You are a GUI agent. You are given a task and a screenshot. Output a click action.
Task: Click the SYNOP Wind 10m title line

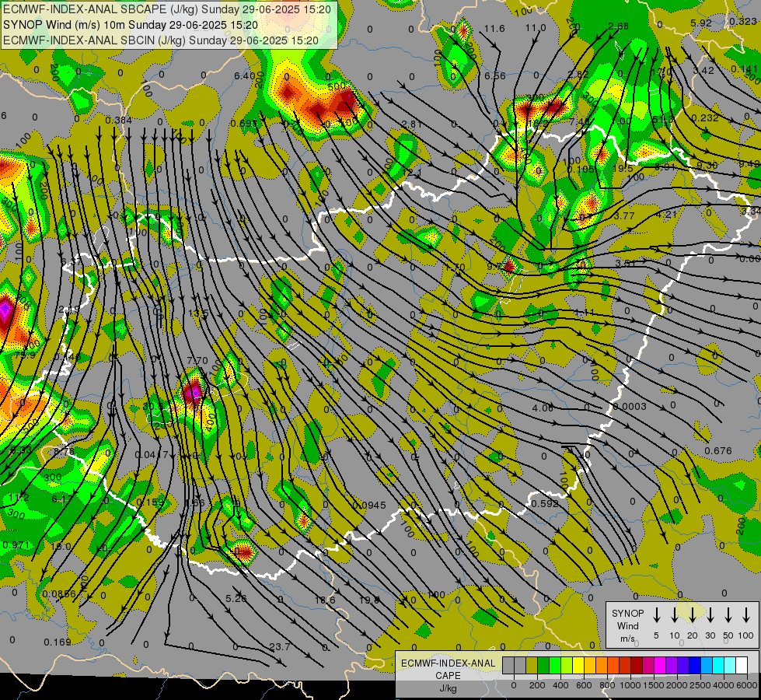tap(131, 25)
